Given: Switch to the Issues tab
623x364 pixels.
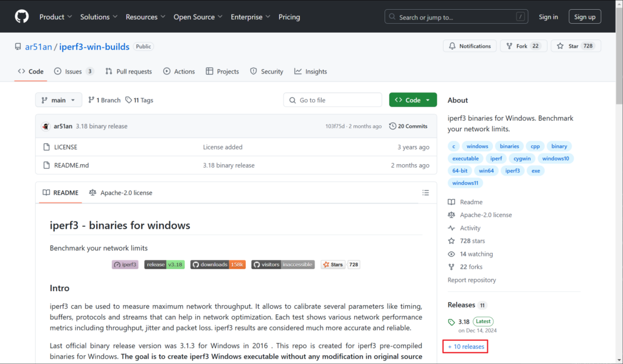Looking at the screenshot, I should point(74,71).
